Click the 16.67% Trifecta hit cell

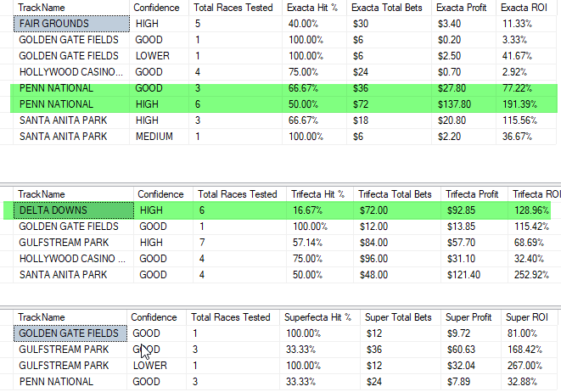point(320,210)
